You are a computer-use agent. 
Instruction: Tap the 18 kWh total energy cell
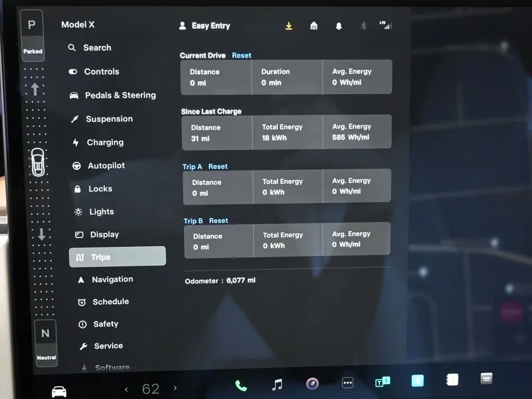click(288, 132)
